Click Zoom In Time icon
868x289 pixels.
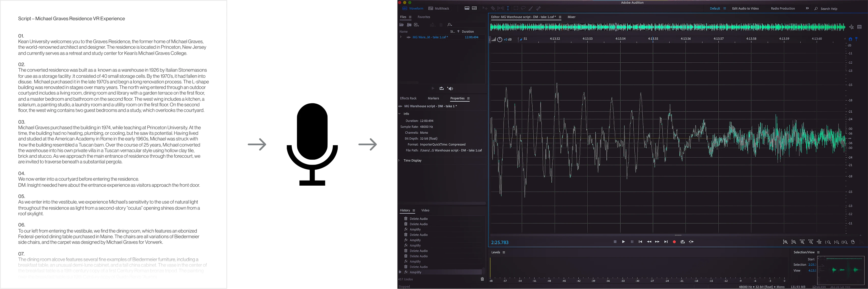click(802, 242)
